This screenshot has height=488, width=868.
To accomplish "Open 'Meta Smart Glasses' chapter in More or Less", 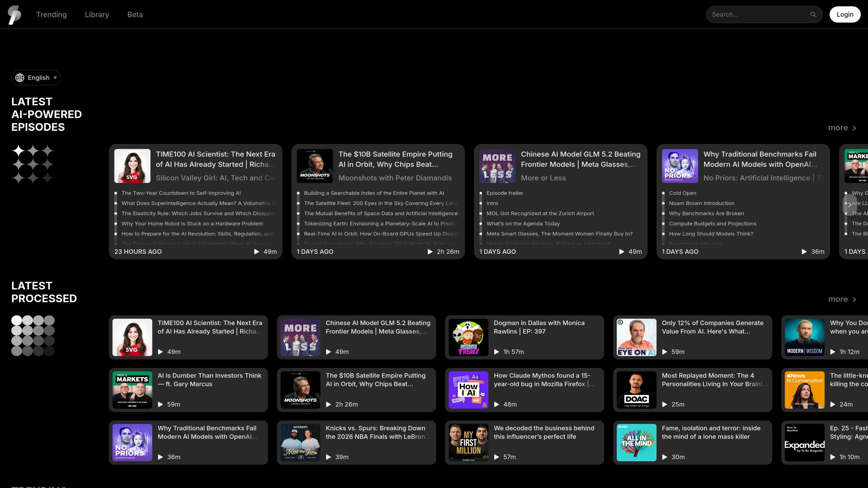I will pyautogui.click(x=559, y=234).
